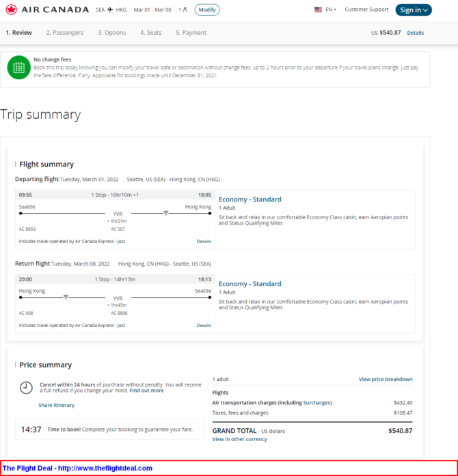Viewport: 458px width, 476px height.
Task: Click the airplane icon between SEA and HKG
Action: pos(110,10)
